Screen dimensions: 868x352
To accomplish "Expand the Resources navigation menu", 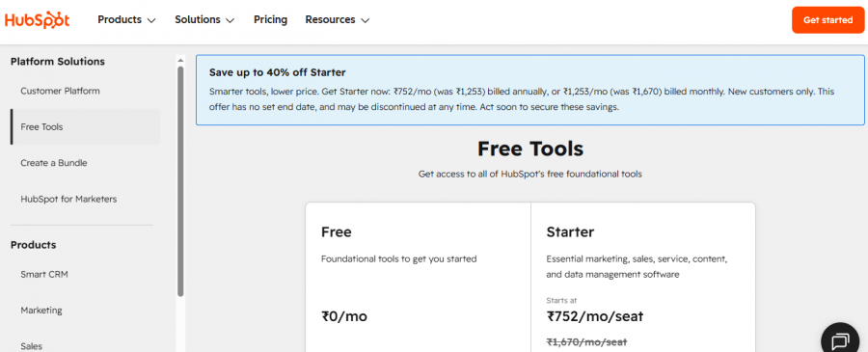I will [338, 20].
